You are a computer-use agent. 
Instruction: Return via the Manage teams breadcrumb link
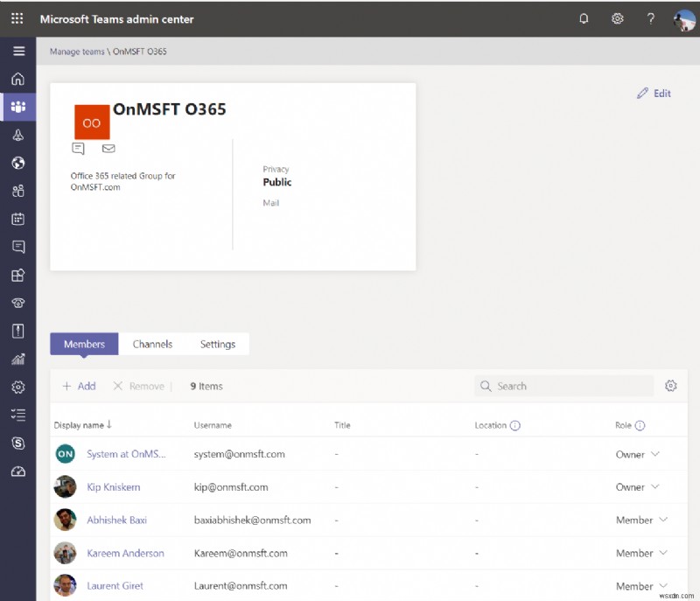77,51
